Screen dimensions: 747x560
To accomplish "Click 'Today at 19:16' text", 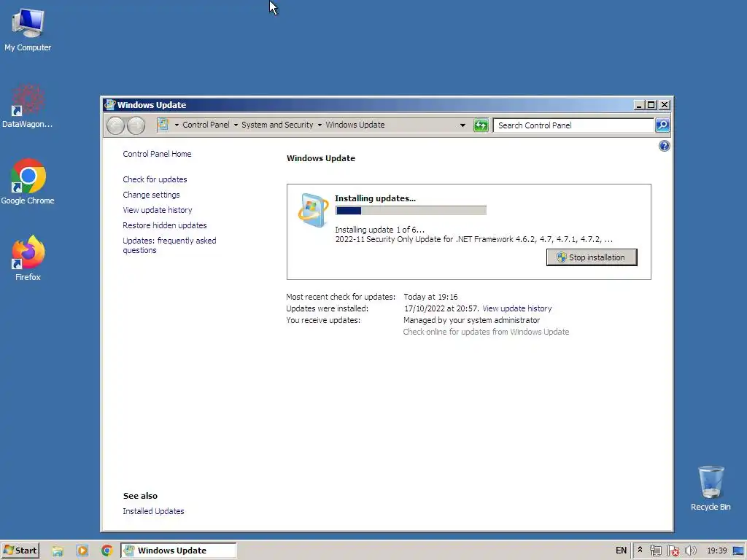I will [430, 297].
